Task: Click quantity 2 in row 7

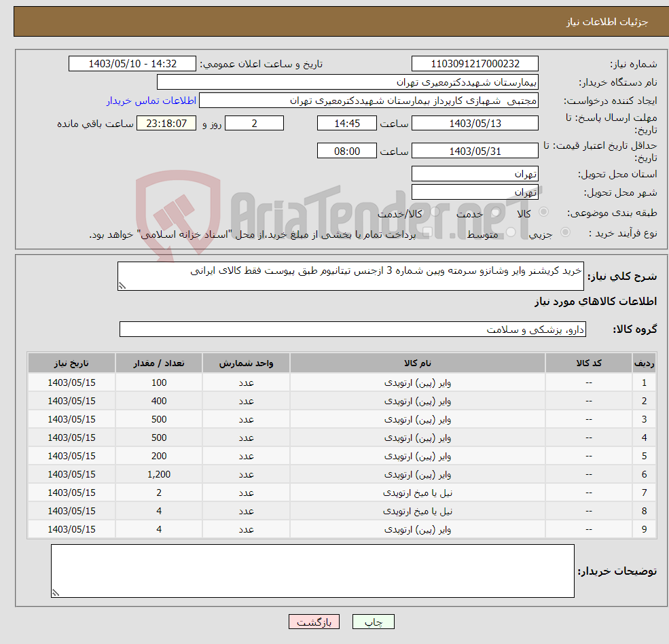Action: click(x=159, y=493)
